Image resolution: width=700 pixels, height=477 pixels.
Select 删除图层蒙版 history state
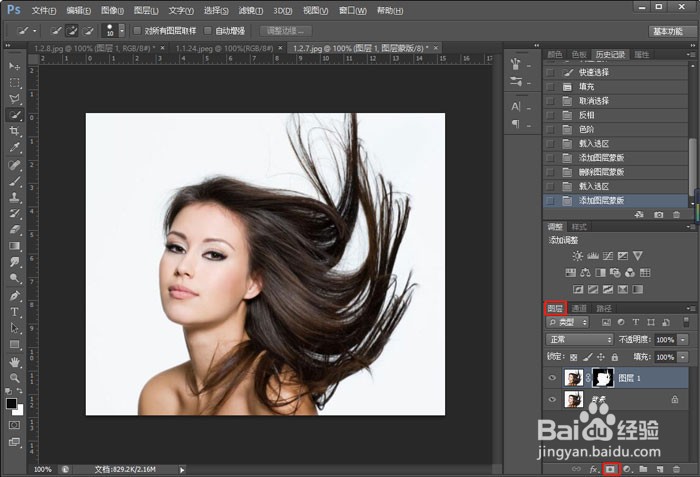[x=615, y=172]
